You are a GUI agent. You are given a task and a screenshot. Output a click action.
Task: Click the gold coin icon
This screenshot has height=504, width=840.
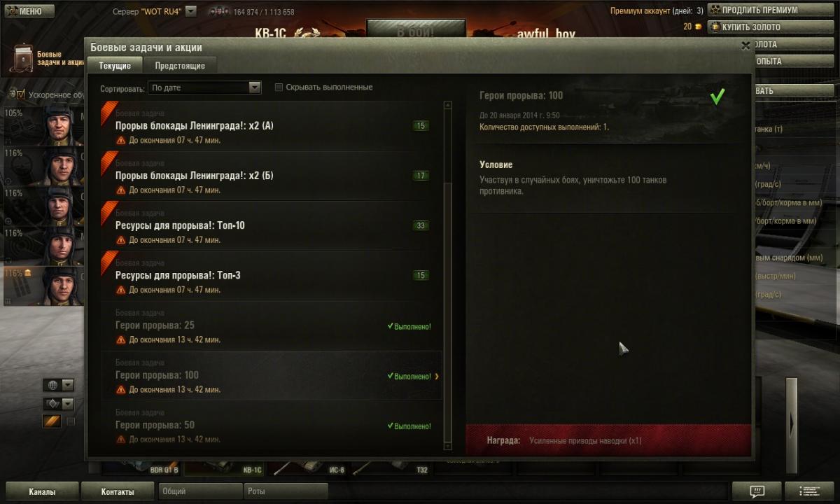coord(697,27)
